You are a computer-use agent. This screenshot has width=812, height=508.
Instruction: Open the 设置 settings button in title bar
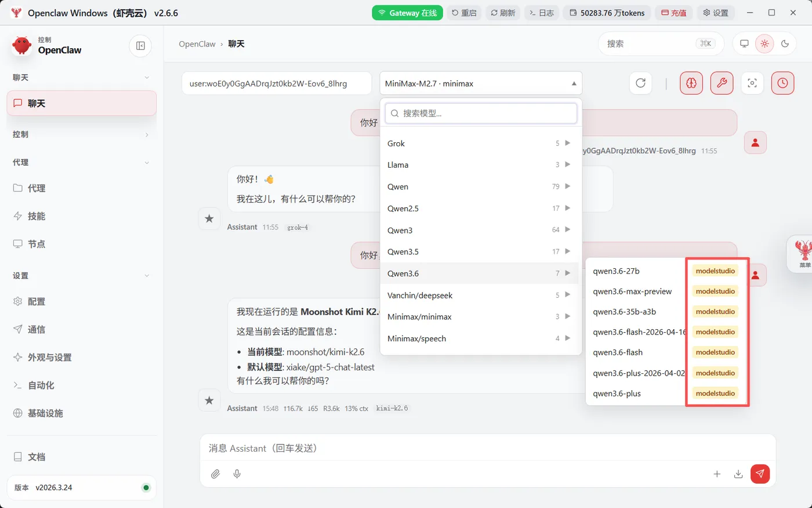pos(716,13)
